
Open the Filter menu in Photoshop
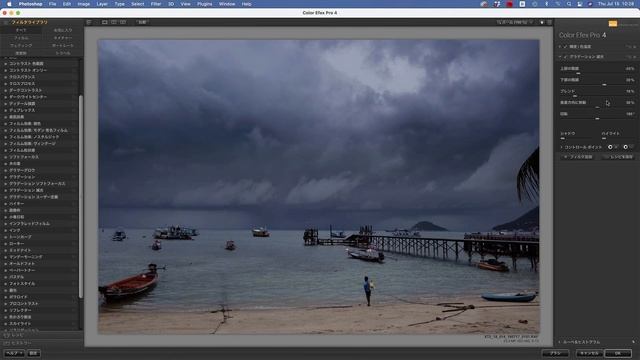point(156,4)
